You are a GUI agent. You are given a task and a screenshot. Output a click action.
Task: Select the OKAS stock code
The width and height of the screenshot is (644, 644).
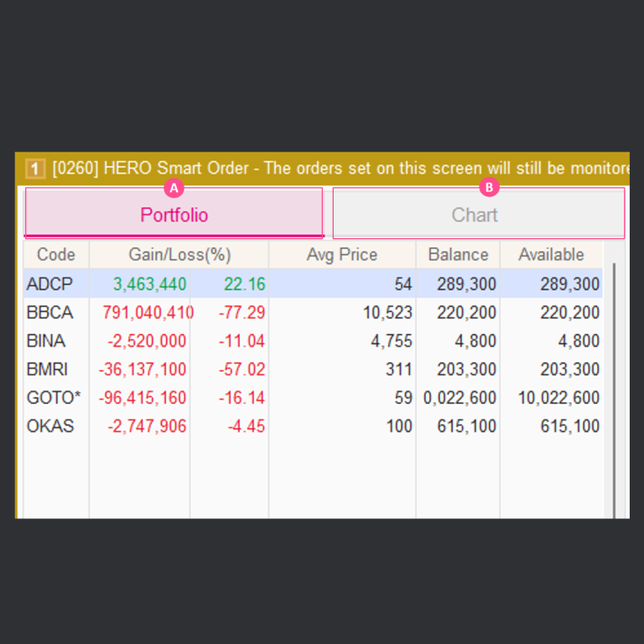tap(50, 426)
